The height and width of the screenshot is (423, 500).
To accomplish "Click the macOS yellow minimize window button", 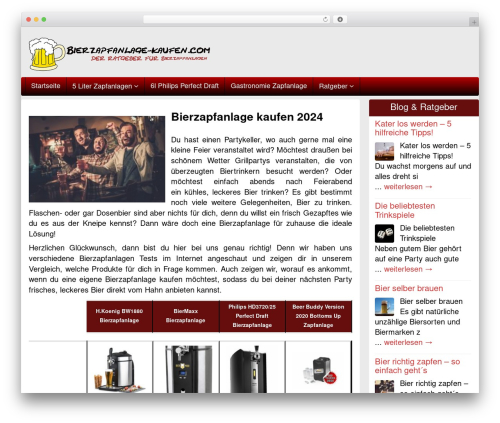I will [36, 20].
